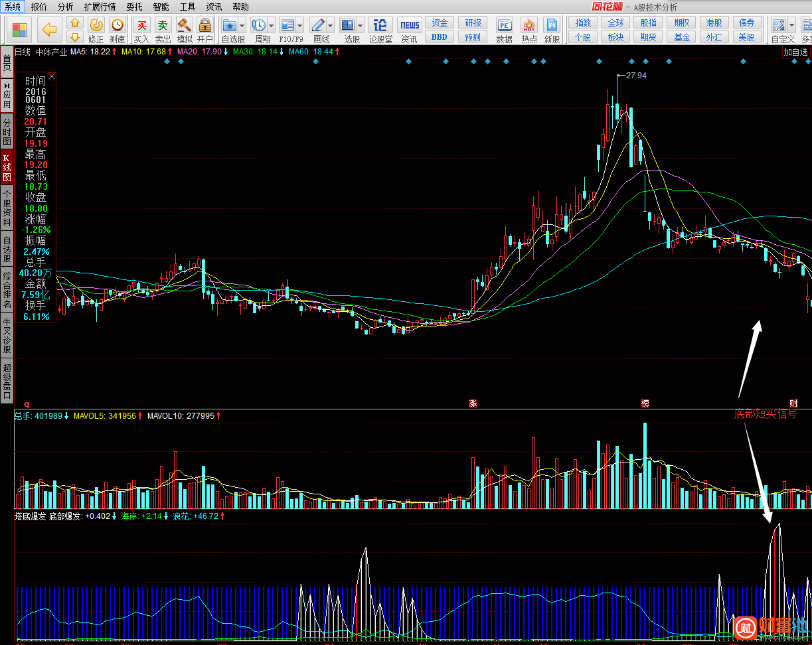Open the 买入 buy icon
812x645 pixels.
141,25
